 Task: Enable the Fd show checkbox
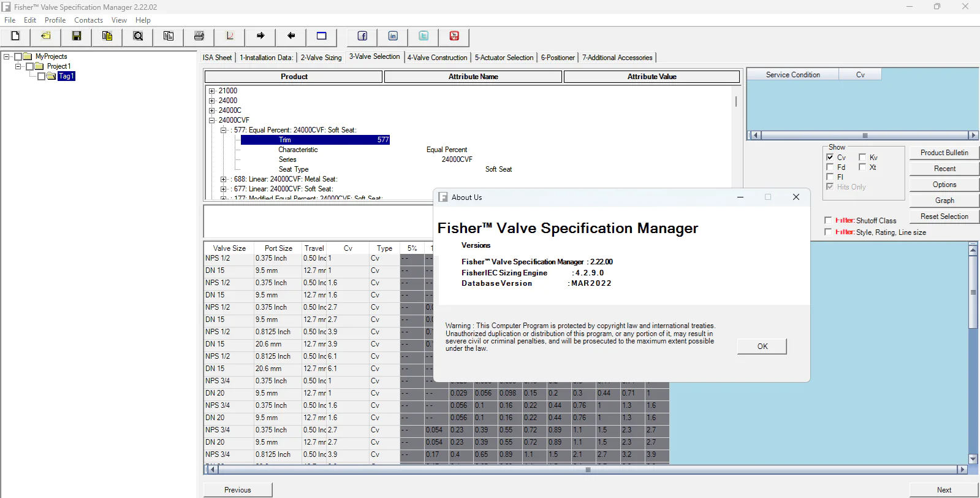[x=830, y=167]
